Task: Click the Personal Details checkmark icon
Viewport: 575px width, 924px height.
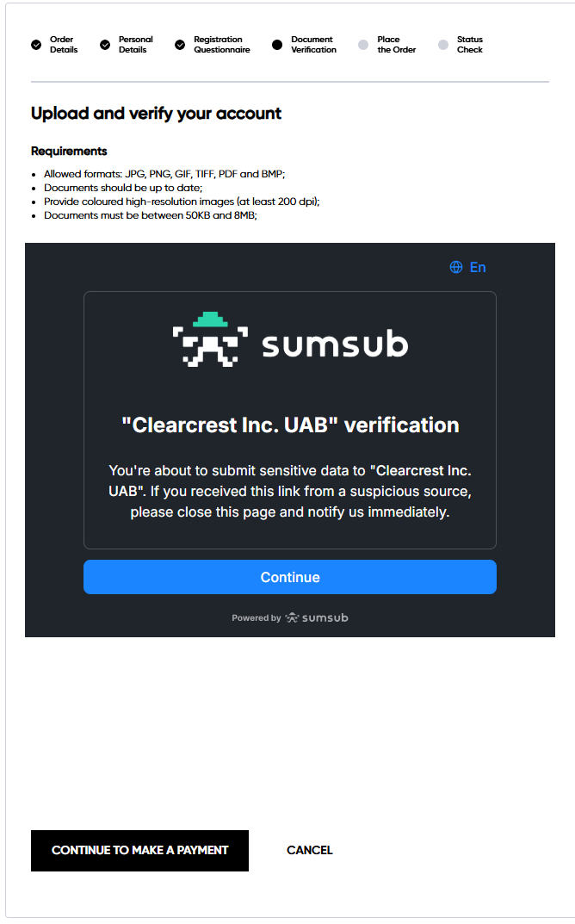Action: [105, 45]
